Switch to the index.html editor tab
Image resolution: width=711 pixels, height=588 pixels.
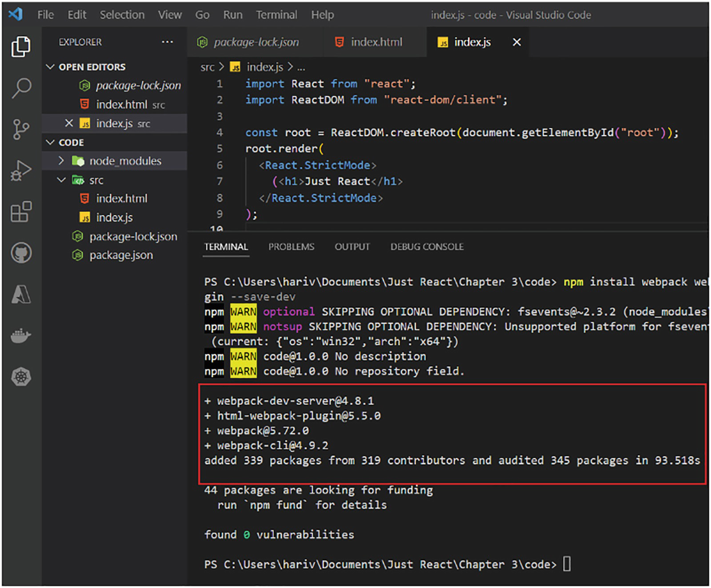point(376,42)
